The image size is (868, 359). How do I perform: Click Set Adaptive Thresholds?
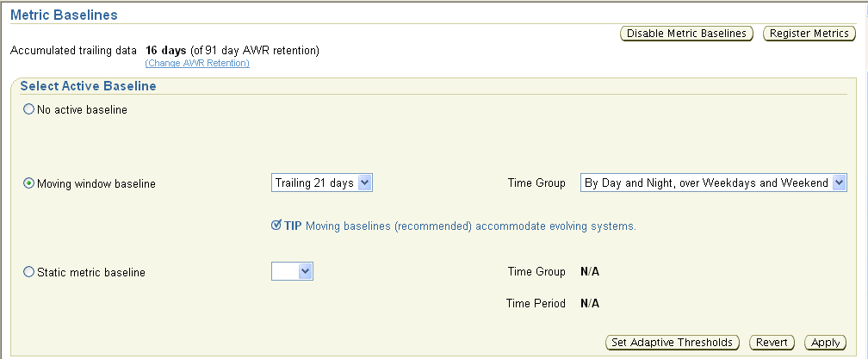coord(673,343)
